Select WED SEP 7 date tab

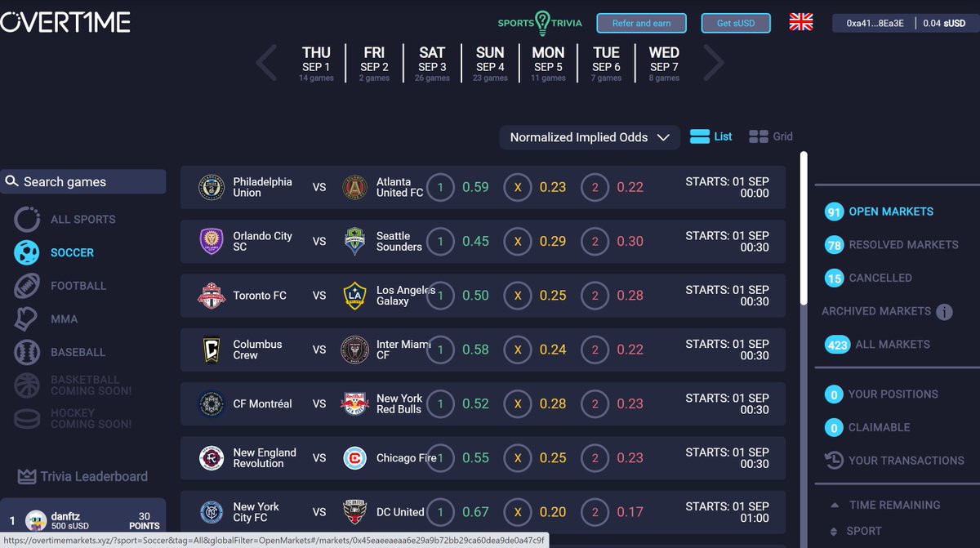(x=664, y=63)
